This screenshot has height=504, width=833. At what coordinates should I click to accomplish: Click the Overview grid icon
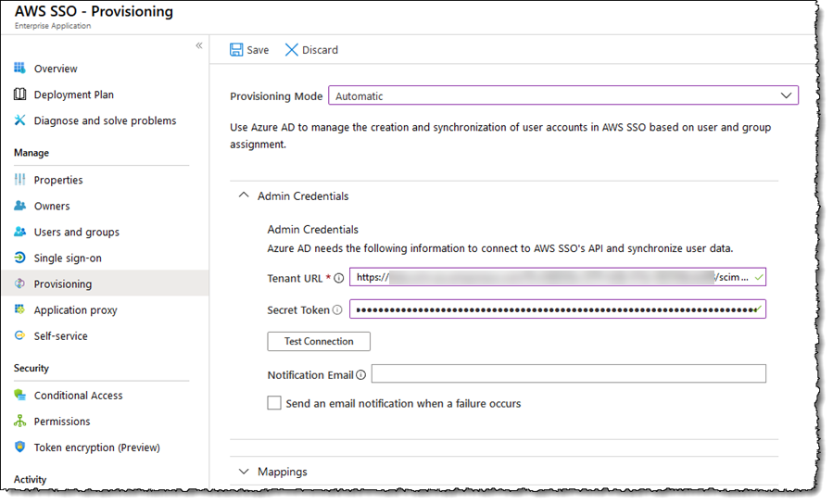[19, 68]
